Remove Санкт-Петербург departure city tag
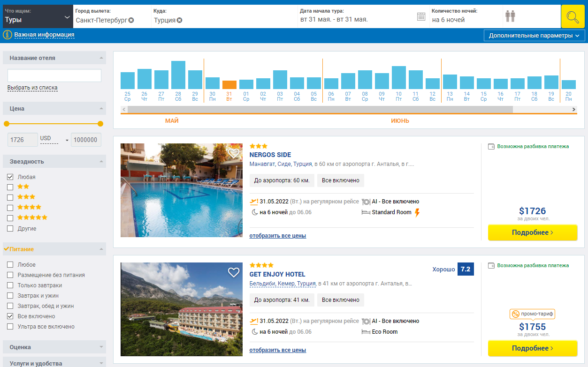This screenshot has height=367, width=588. [131, 20]
